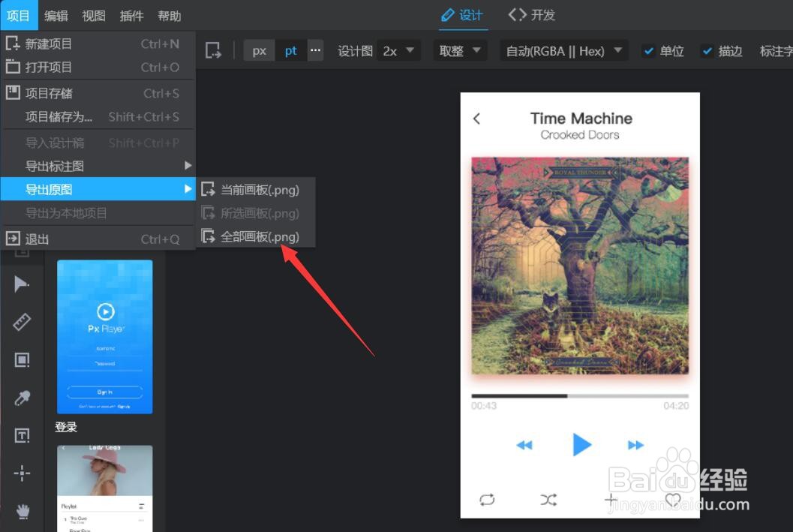Open the 帮助 menu
This screenshot has height=532, width=793.
(169, 16)
